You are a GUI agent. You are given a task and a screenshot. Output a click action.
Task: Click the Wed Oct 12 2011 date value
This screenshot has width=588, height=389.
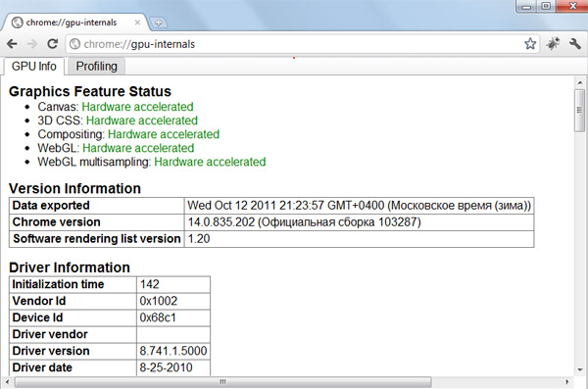coord(360,206)
